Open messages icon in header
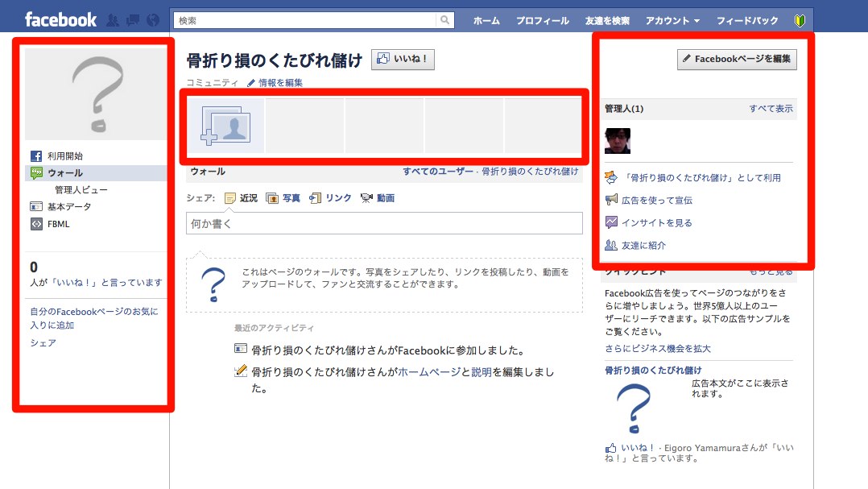 (133, 20)
